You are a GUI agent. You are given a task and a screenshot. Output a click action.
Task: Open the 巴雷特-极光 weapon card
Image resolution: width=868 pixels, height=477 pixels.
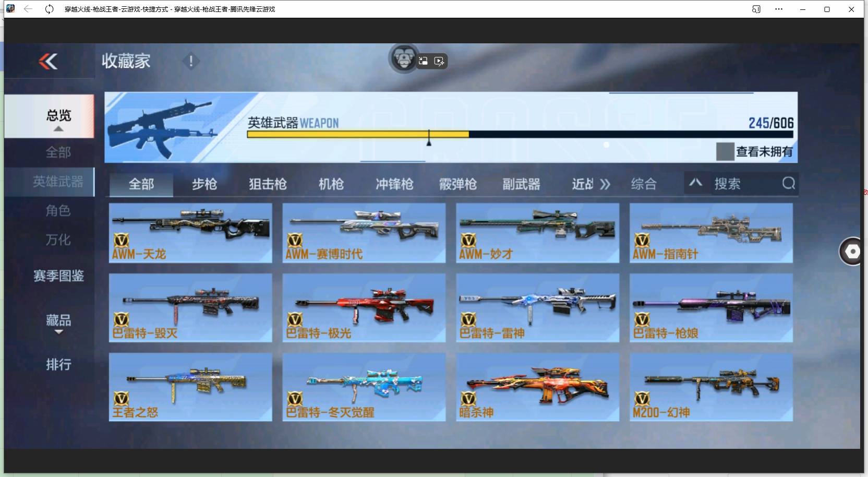364,308
